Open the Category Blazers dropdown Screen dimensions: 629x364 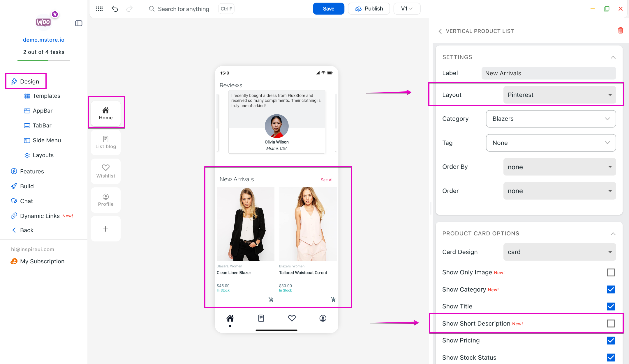pos(551,119)
